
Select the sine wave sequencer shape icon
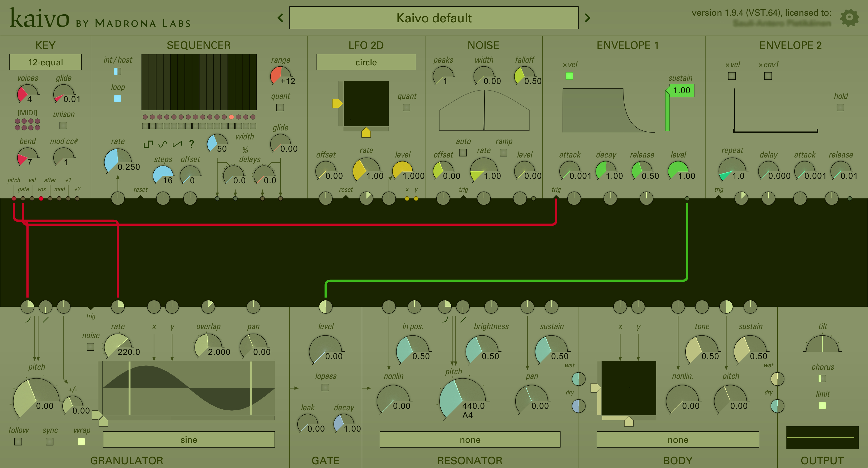click(x=163, y=144)
